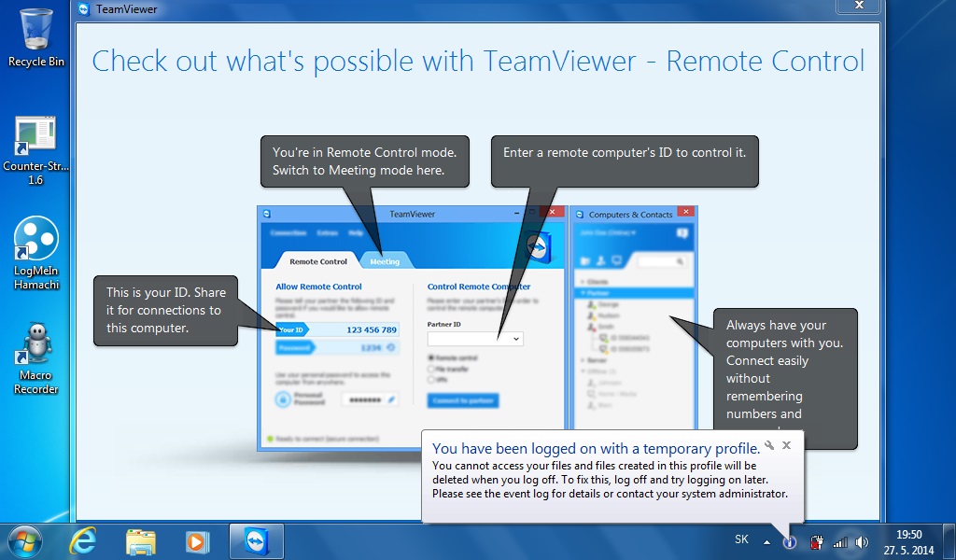Click the Your ID value 123 456 789
The image size is (956, 560).
[x=372, y=329]
